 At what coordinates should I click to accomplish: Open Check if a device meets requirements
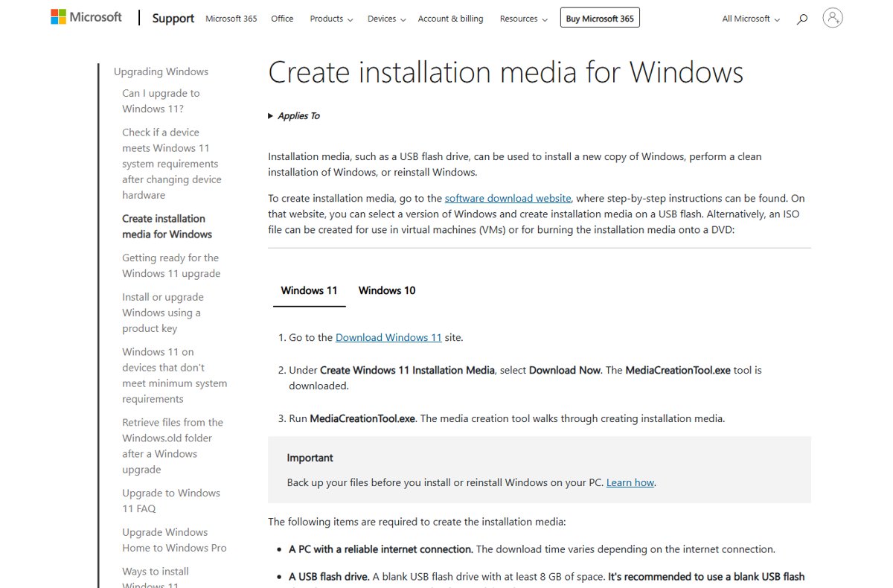coord(171,163)
